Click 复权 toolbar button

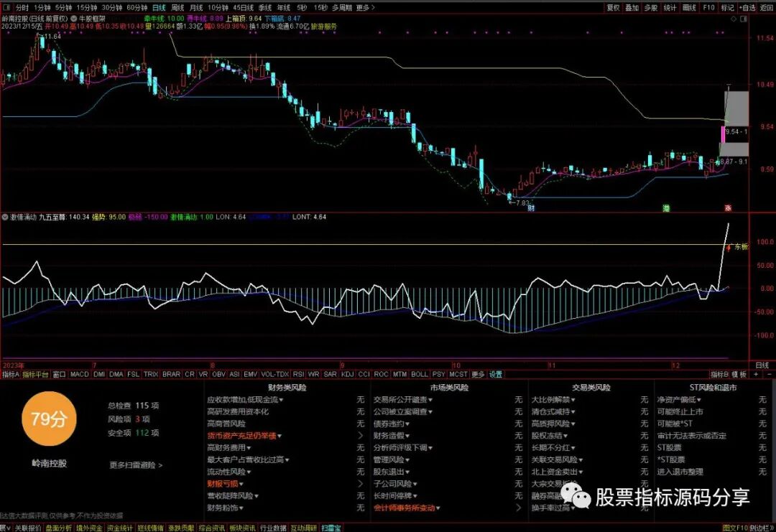[613, 8]
